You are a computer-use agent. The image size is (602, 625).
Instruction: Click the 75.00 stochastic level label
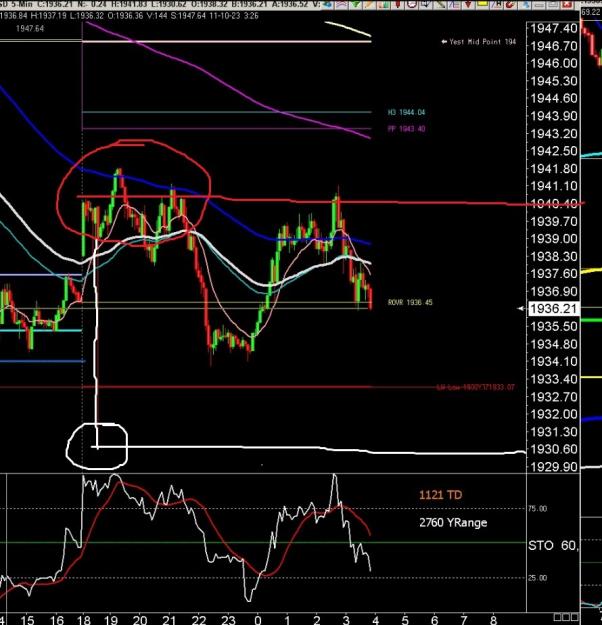(537, 509)
